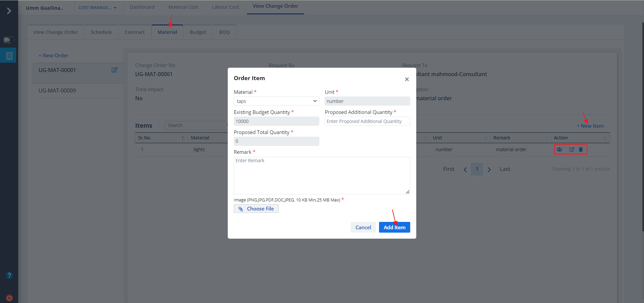Click the red power logout icon
The width and height of the screenshot is (644, 303).
(x=9, y=298)
